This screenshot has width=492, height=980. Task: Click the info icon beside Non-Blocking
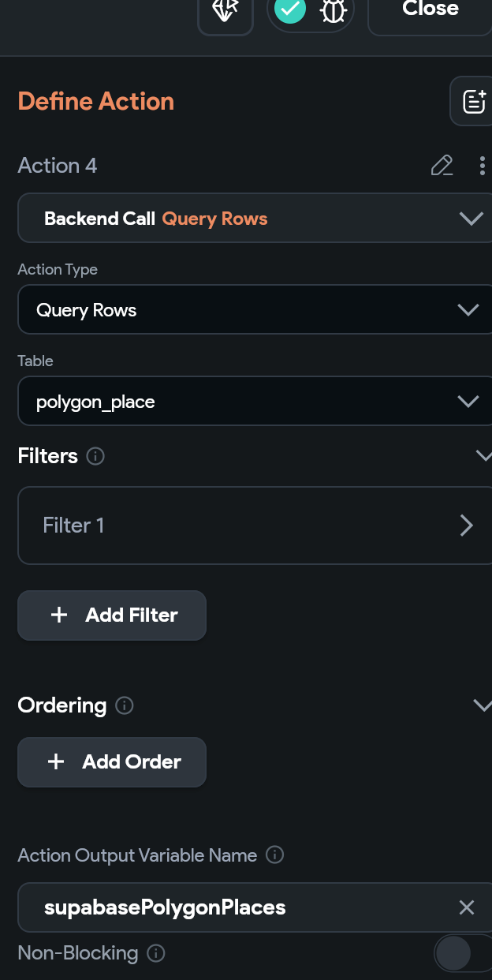pos(156,953)
